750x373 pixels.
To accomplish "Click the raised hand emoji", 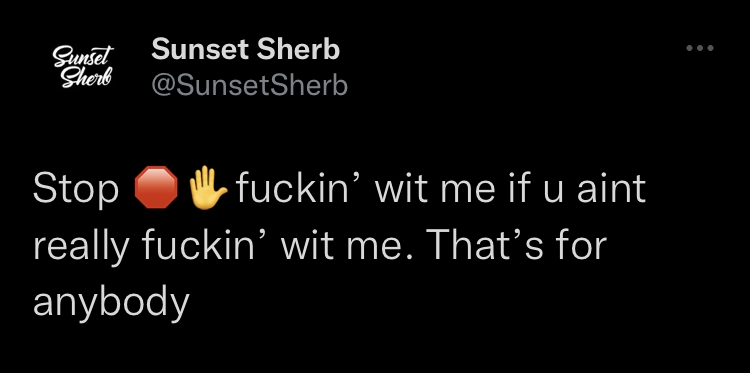I will (x=208, y=187).
